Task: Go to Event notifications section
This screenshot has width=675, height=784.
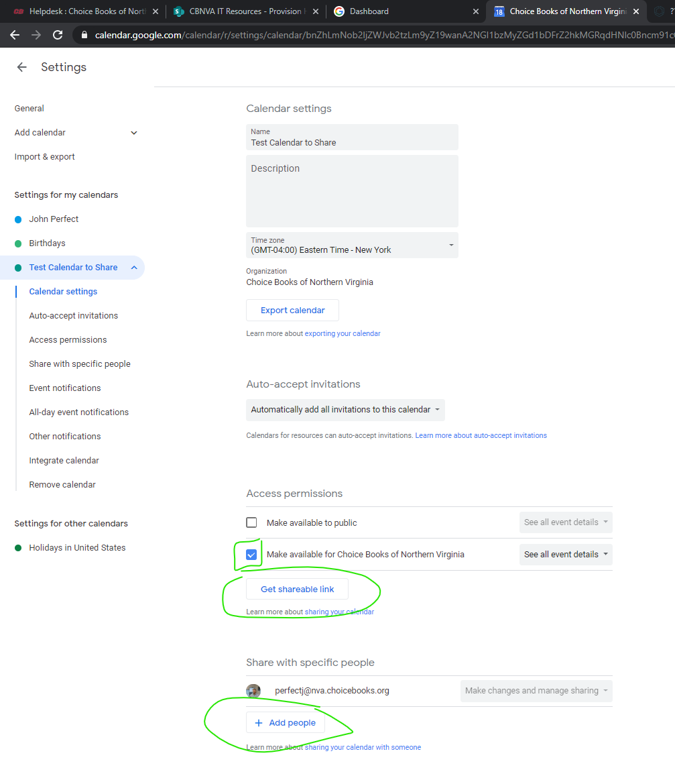Action: 65,388
